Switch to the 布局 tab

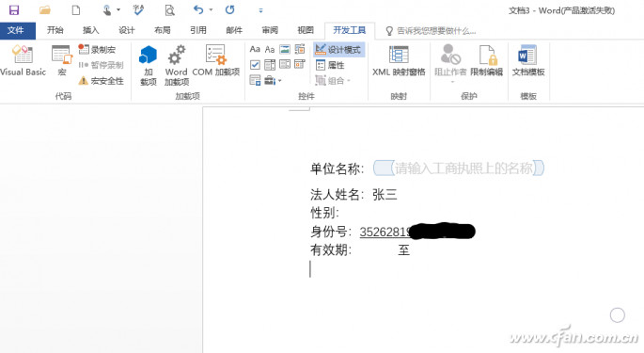tap(163, 30)
